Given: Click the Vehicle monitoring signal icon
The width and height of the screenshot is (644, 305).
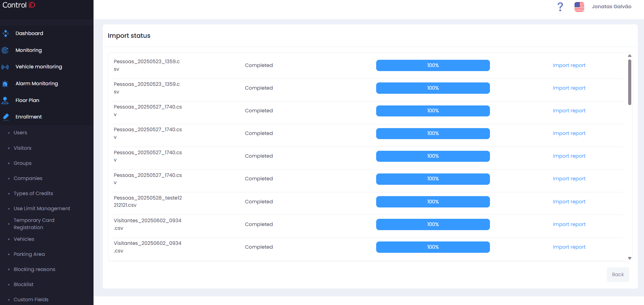Looking at the screenshot, I should (5, 67).
